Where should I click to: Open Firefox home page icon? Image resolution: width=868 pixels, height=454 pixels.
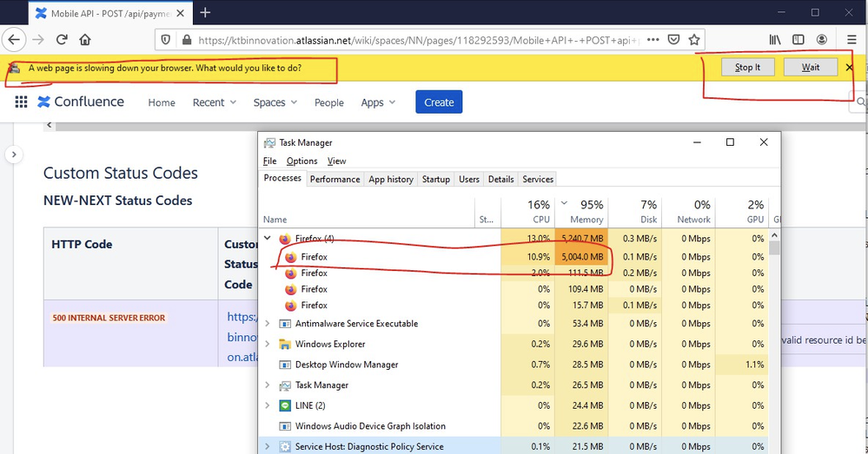coord(84,40)
